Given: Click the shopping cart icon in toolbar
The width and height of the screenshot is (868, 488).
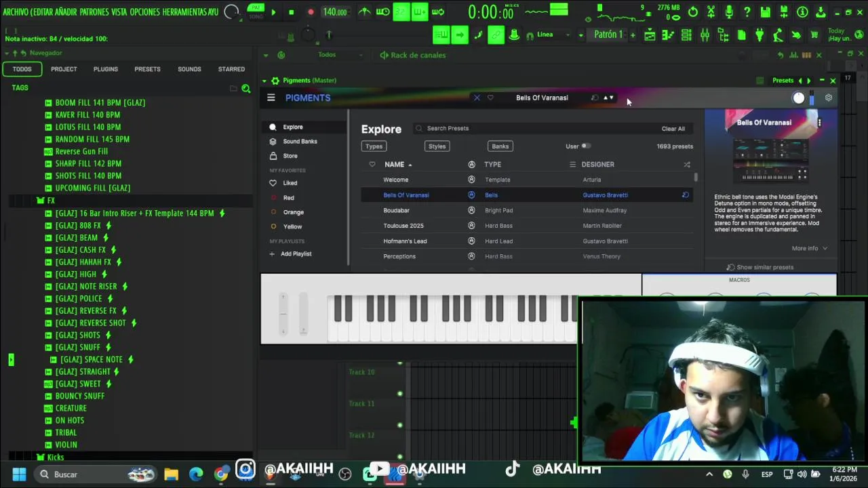Looking at the screenshot, I should [814, 35].
